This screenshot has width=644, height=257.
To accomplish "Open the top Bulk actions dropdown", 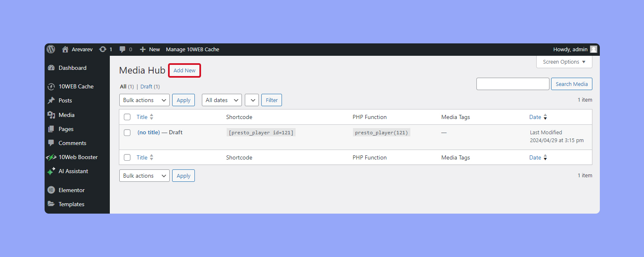I will point(144,100).
